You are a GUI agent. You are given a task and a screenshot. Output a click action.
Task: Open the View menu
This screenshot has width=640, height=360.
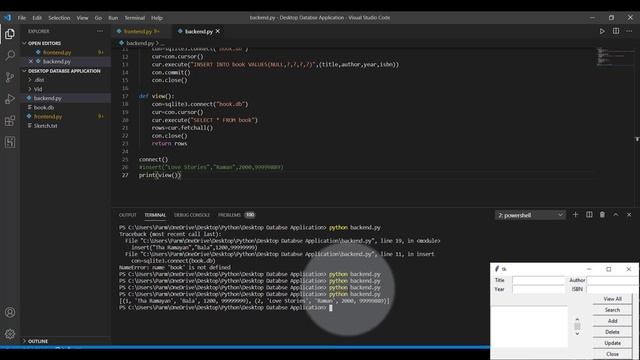click(x=82, y=18)
